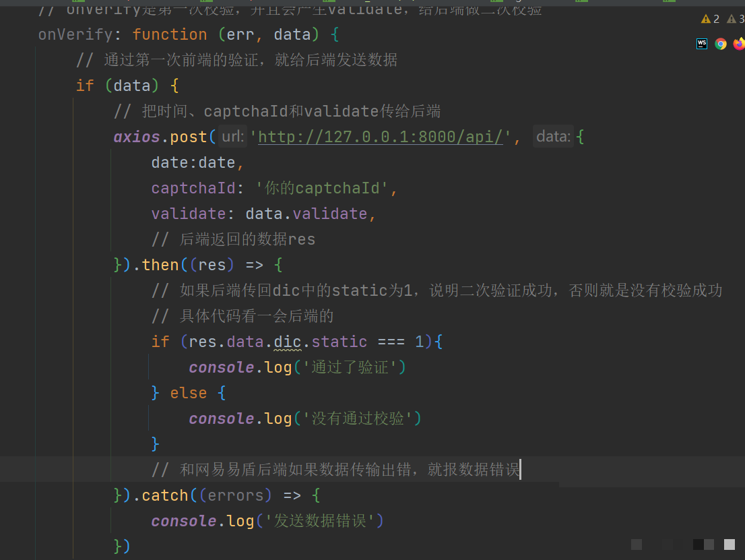The height and width of the screenshot is (560, 745).
Task: Click the yellow warning indicator showing 2
Action: 710,19
